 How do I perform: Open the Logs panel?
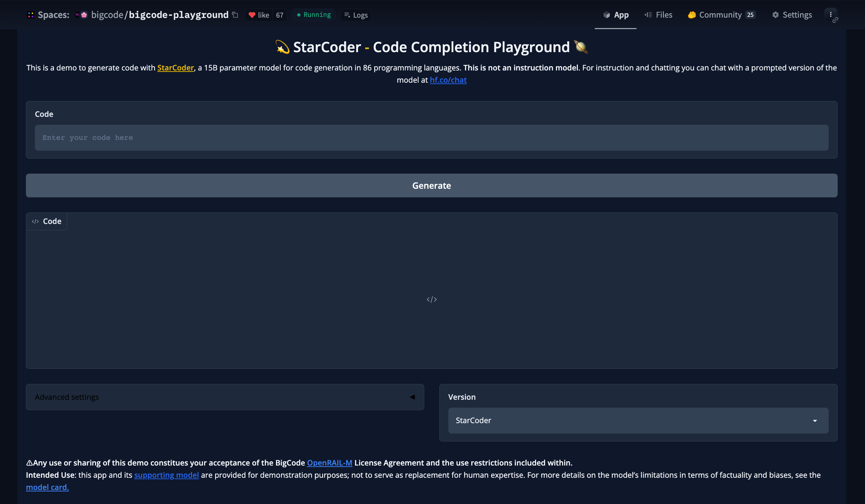(355, 15)
